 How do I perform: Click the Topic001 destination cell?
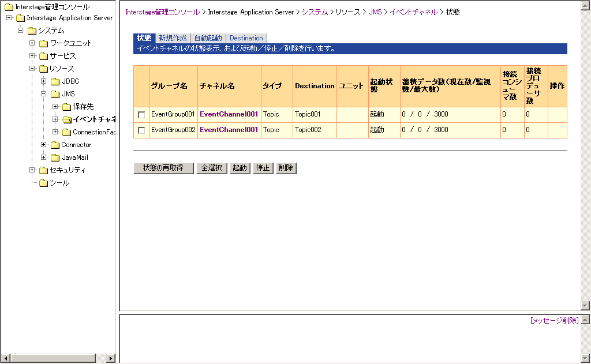point(315,115)
